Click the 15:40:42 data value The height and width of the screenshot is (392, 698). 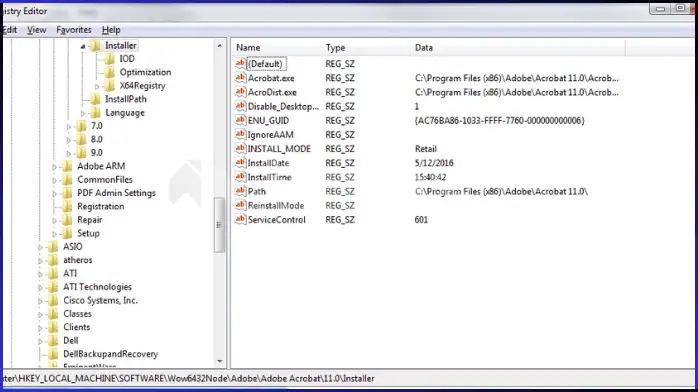[430, 177]
